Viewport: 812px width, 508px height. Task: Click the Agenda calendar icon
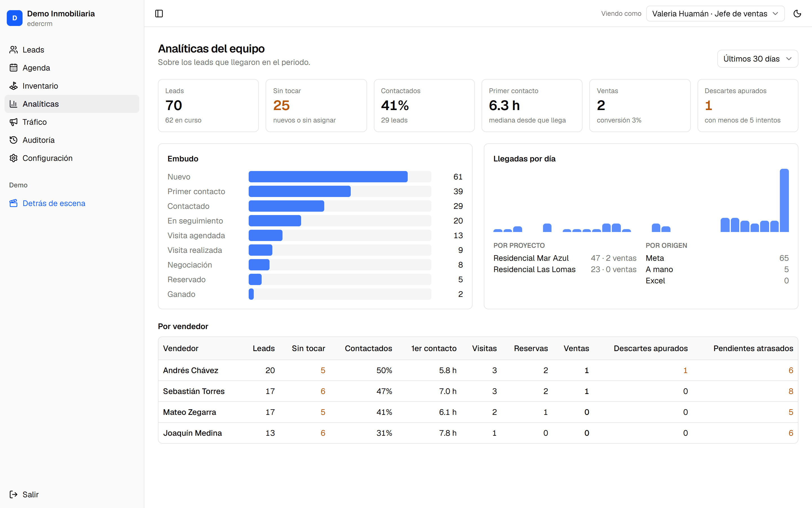tap(14, 68)
